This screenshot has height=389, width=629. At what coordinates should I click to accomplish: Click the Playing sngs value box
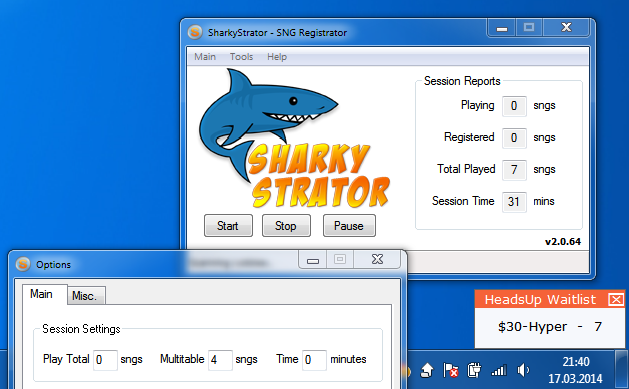[514, 106]
